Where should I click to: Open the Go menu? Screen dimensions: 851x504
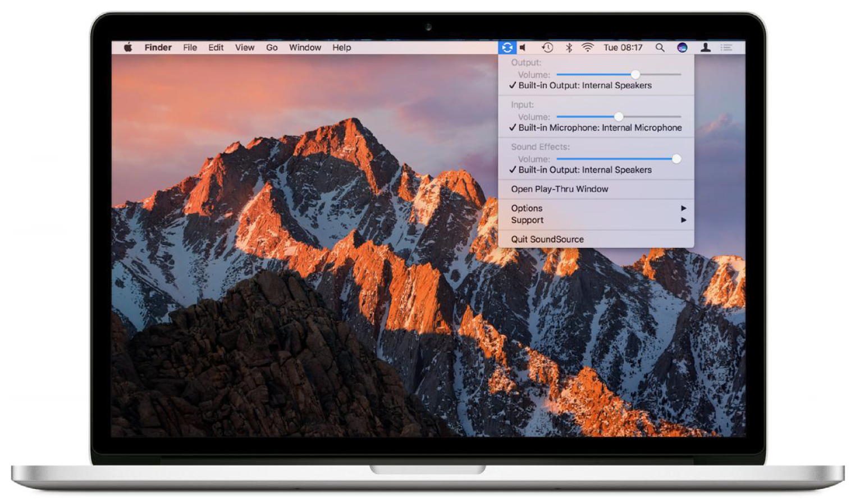point(272,48)
